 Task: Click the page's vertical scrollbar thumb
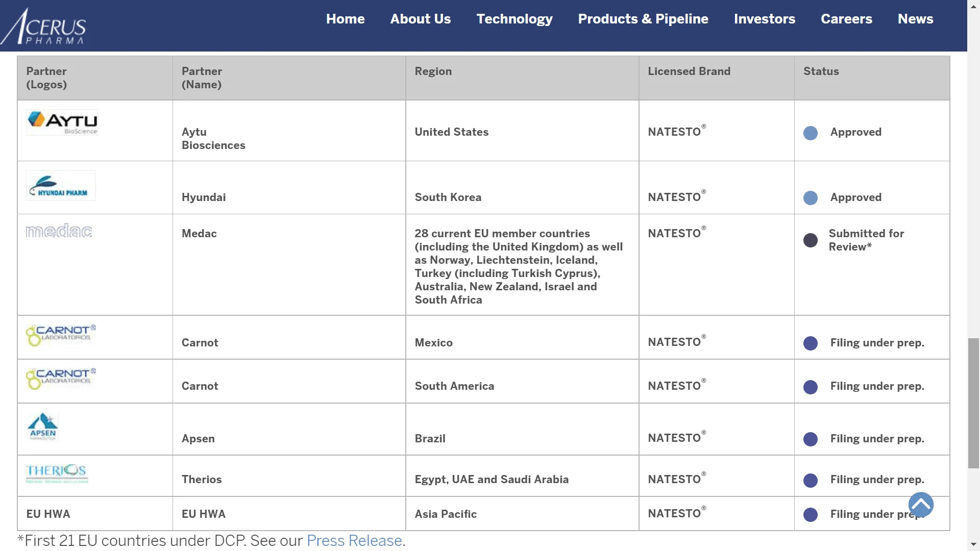point(973,403)
